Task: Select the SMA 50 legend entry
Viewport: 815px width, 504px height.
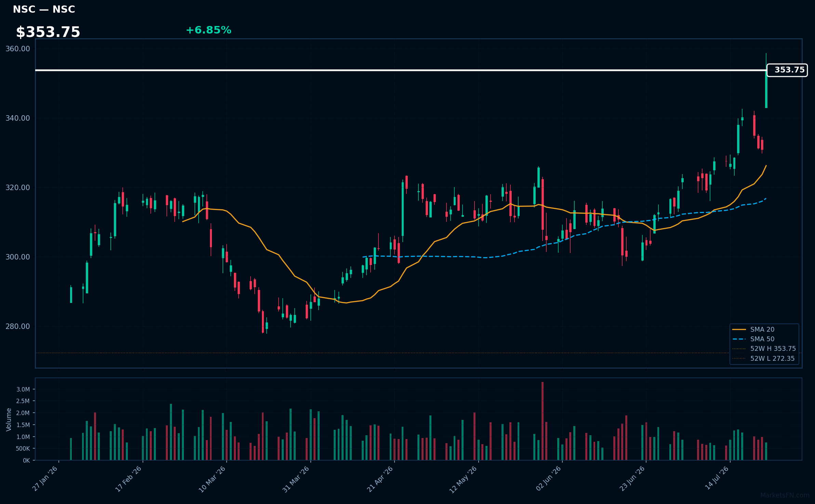Action: pyautogui.click(x=753, y=339)
